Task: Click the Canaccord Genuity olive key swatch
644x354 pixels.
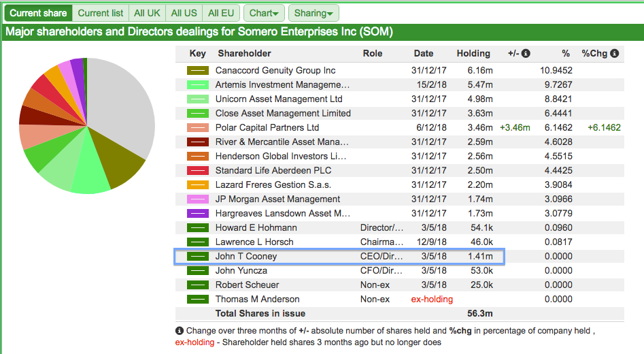Action: coord(198,70)
